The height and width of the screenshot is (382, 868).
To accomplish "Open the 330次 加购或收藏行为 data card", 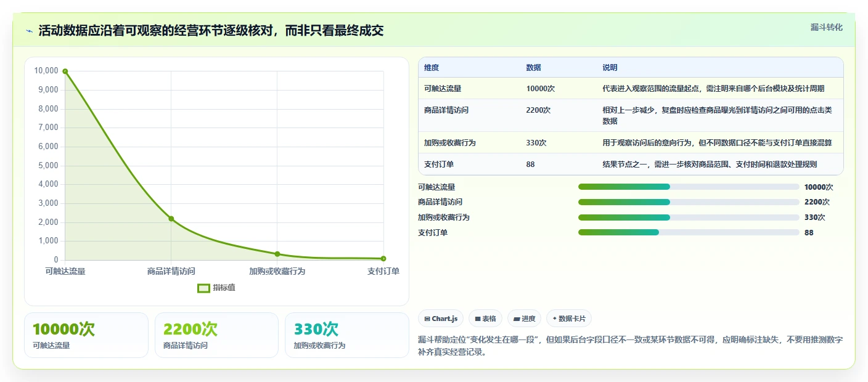I will tap(347, 335).
